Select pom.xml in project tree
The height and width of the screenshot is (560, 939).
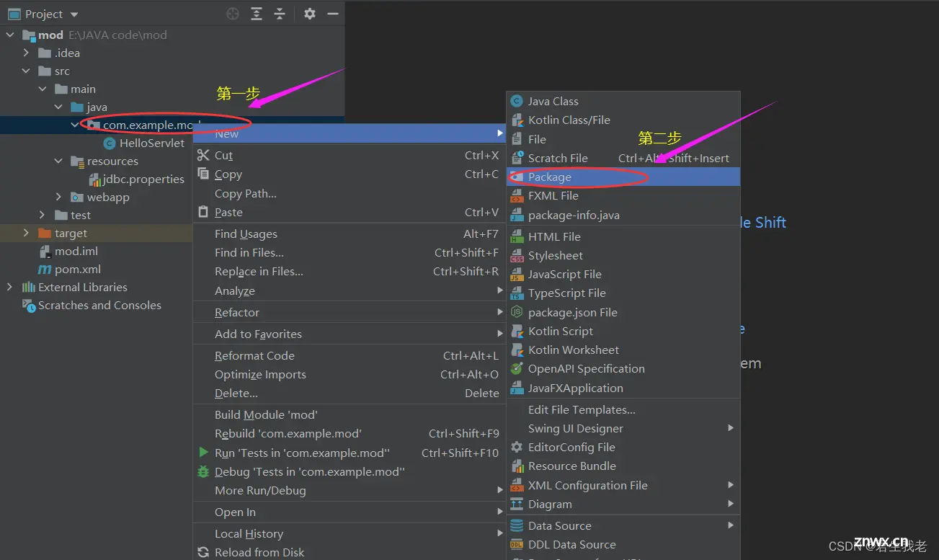[x=78, y=269]
